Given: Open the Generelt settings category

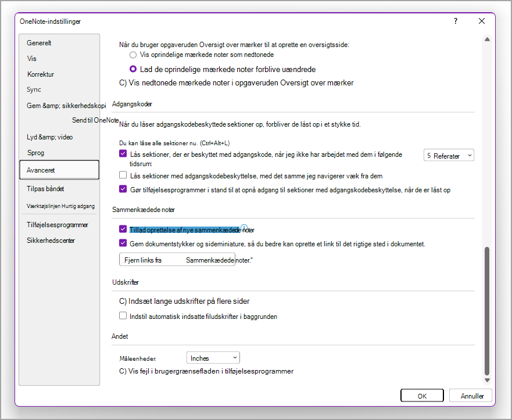Looking at the screenshot, I should [39, 43].
